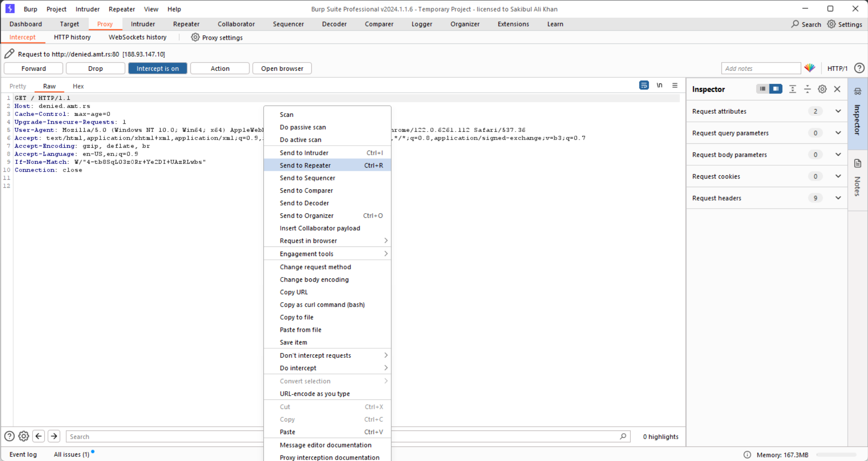Open the Request in browser submenu

tap(327, 241)
